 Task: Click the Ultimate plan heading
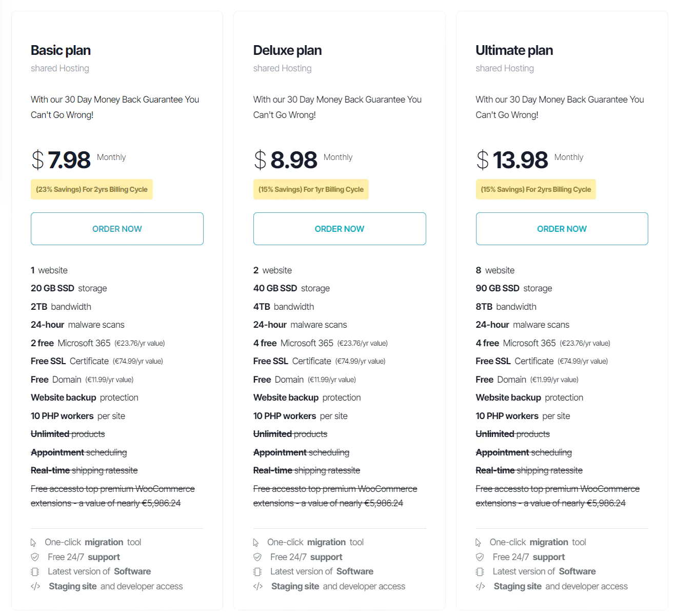point(514,50)
